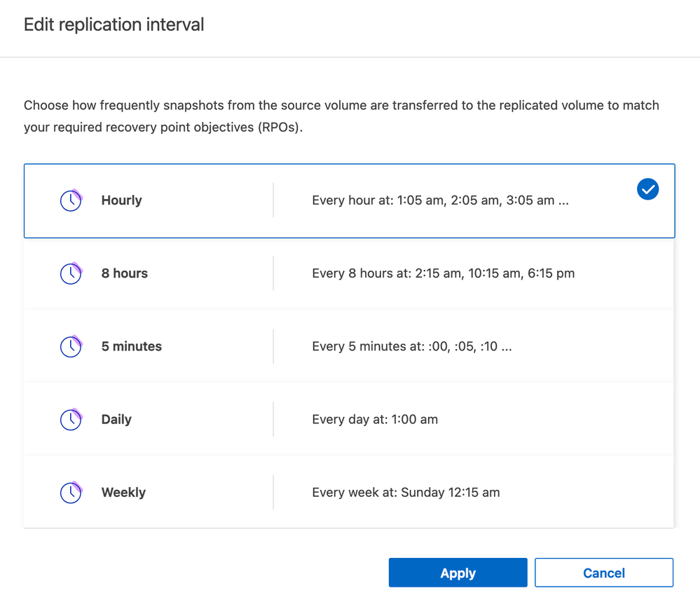The height and width of the screenshot is (600, 700).
Task: Click the RPO description paragraph
Action: pos(341,116)
